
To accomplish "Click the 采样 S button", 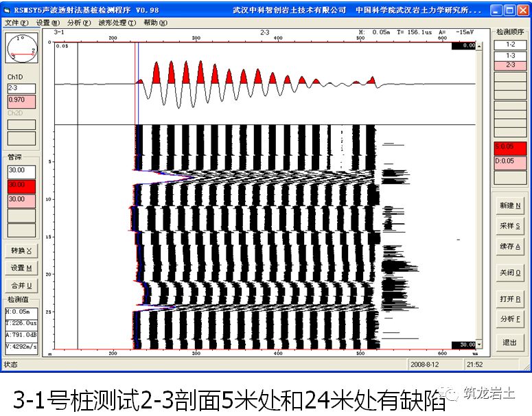I will (x=509, y=226).
